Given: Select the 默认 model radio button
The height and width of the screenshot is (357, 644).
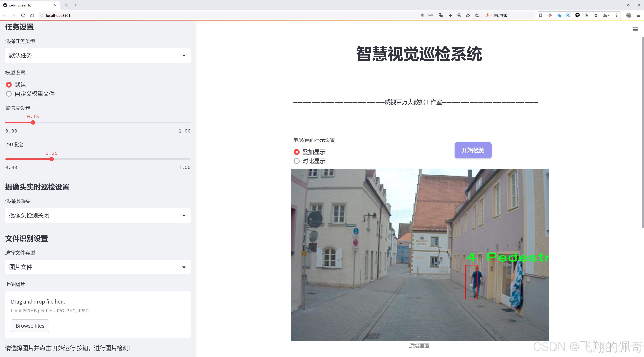Looking at the screenshot, I should tap(9, 85).
